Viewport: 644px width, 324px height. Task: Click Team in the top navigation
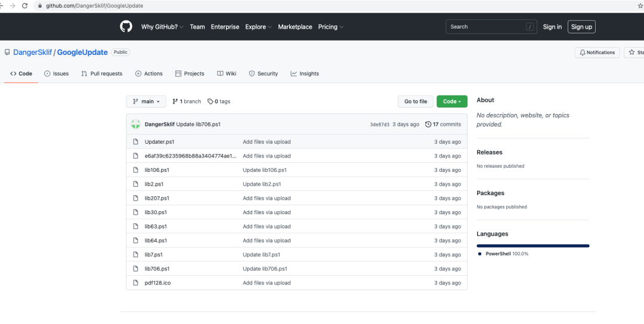[197, 27]
